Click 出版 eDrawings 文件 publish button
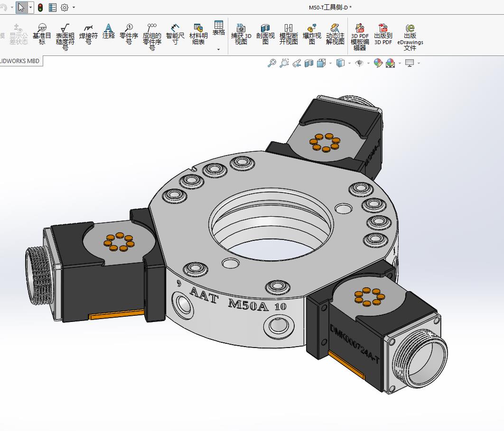 pos(410,37)
